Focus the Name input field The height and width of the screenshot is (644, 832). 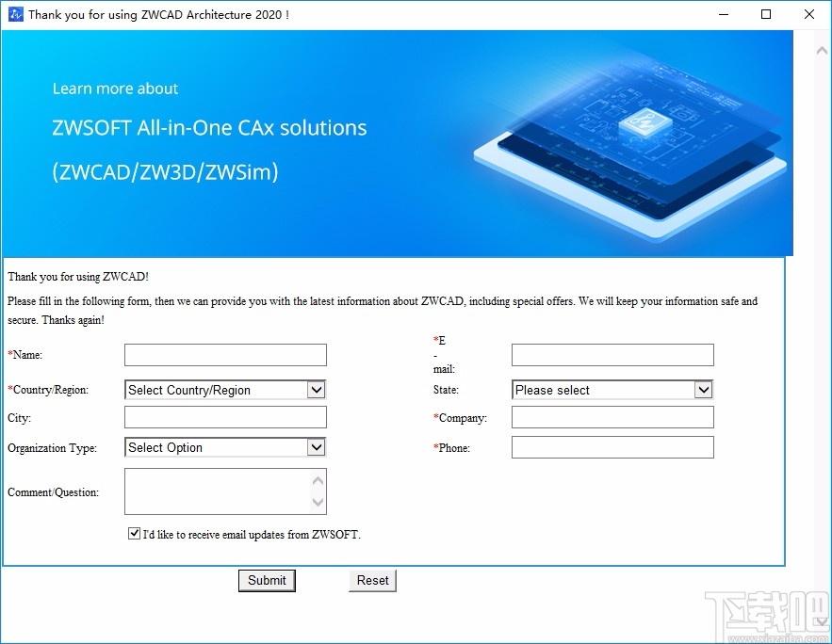[x=225, y=355]
